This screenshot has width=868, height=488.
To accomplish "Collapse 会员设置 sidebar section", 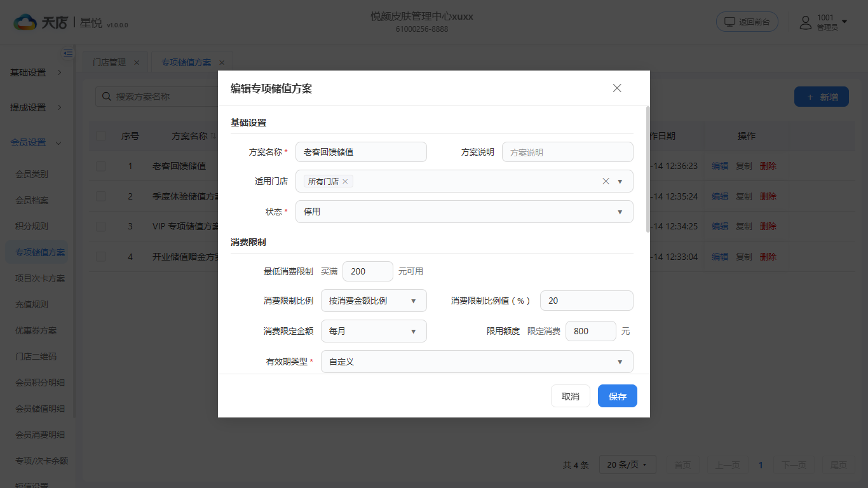I will (37, 142).
